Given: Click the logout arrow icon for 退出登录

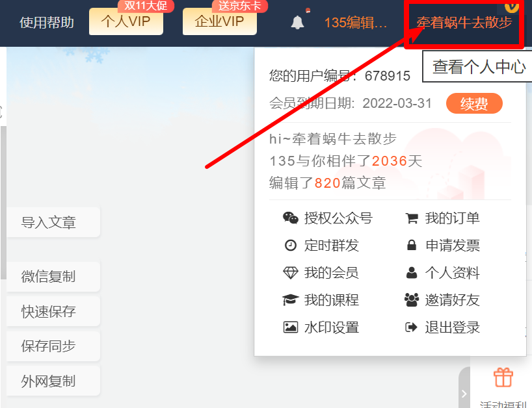Looking at the screenshot, I should pos(411,327).
